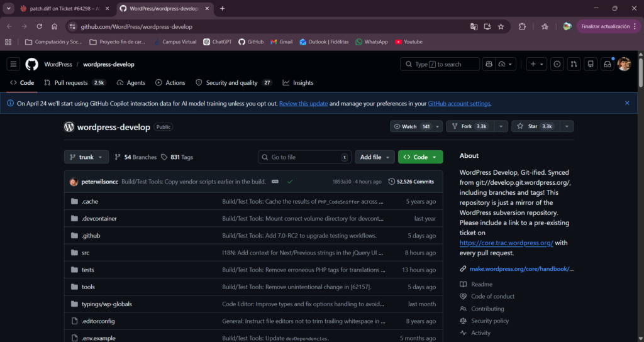Open the green Code dropdown

(420, 157)
